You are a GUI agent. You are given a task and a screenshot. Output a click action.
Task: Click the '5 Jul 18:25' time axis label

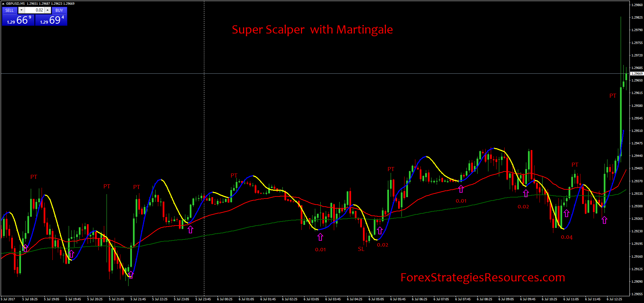click(x=30, y=299)
